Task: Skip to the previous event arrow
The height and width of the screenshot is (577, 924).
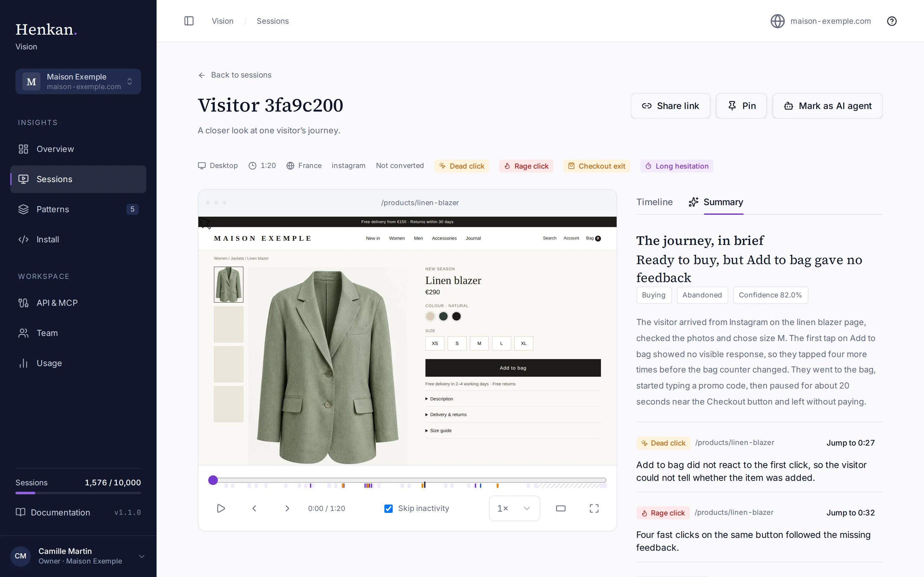Action: click(x=254, y=508)
